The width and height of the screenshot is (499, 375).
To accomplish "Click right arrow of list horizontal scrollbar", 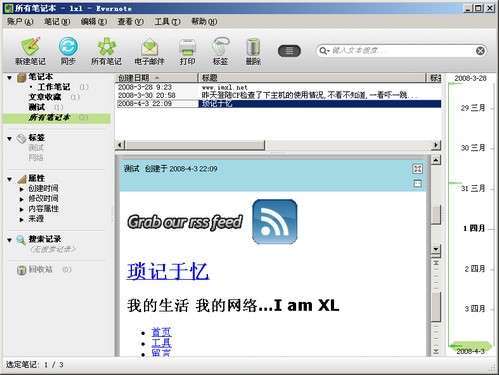I will click(436, 145).
